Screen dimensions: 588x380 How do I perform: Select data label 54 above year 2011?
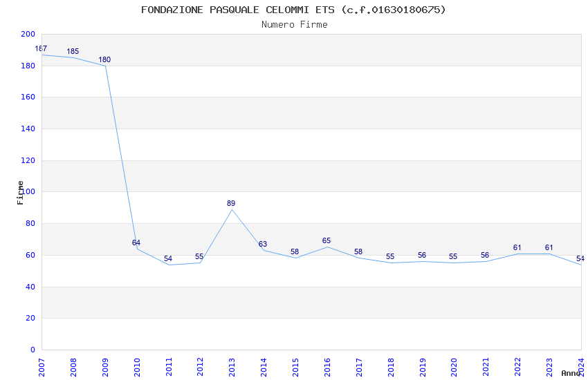(168, 258)
